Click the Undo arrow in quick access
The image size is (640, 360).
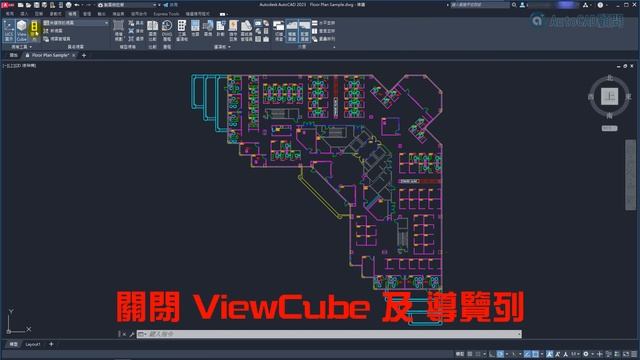pyautogui.click(x=77, y=5)
